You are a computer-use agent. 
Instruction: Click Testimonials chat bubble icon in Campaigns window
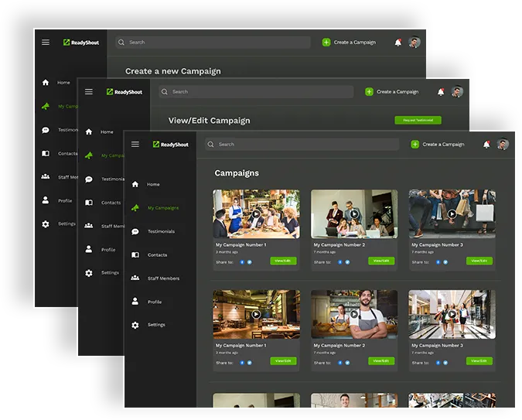pyautogui.click(x=135, y=231)
